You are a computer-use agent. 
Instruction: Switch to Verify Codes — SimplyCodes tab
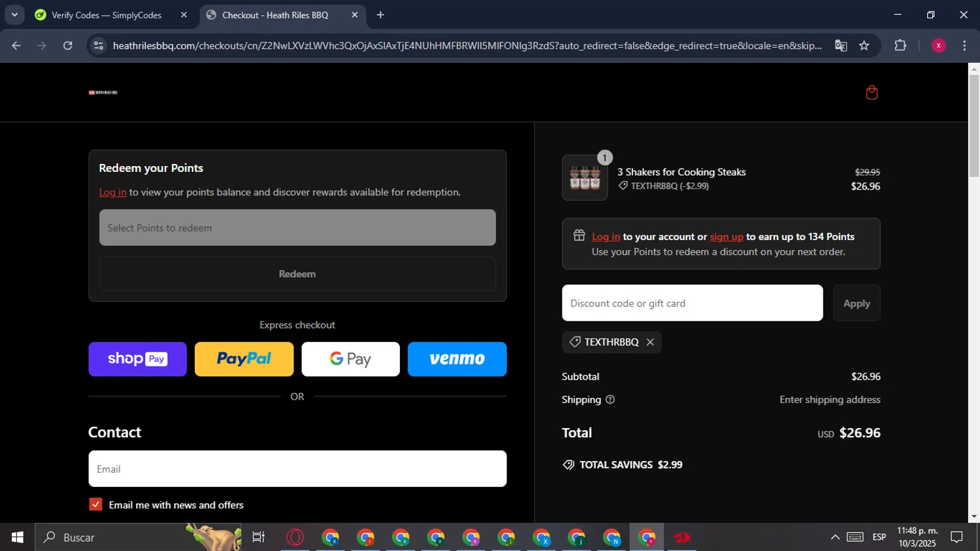point(106,15)
